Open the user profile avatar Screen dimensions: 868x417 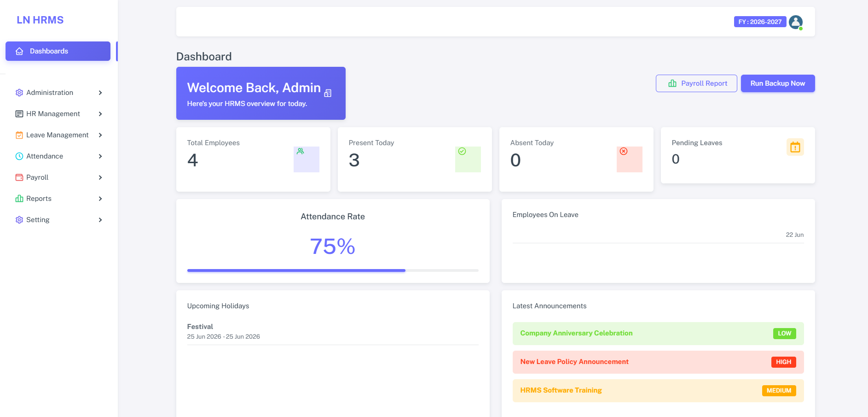[796, 22]
